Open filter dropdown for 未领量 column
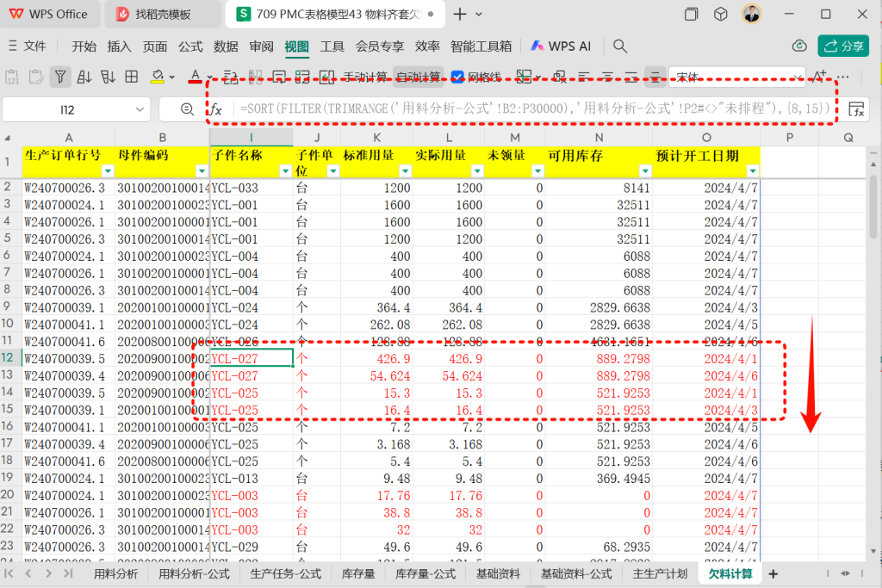This screenshot has height=588, width=882. [x=537, y=171]
